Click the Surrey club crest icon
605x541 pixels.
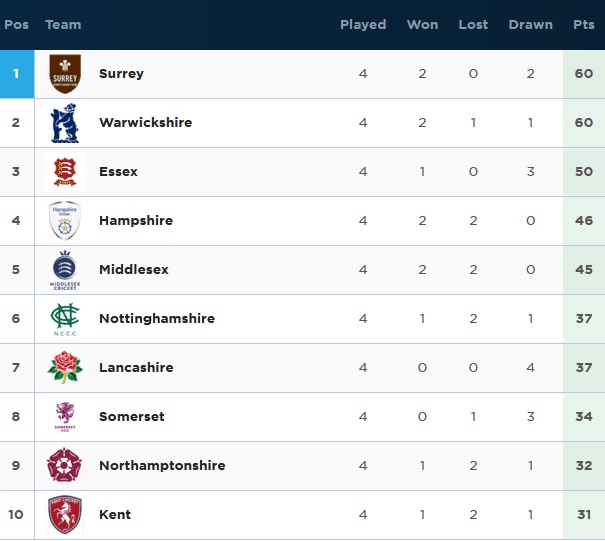tap(65, 74)
